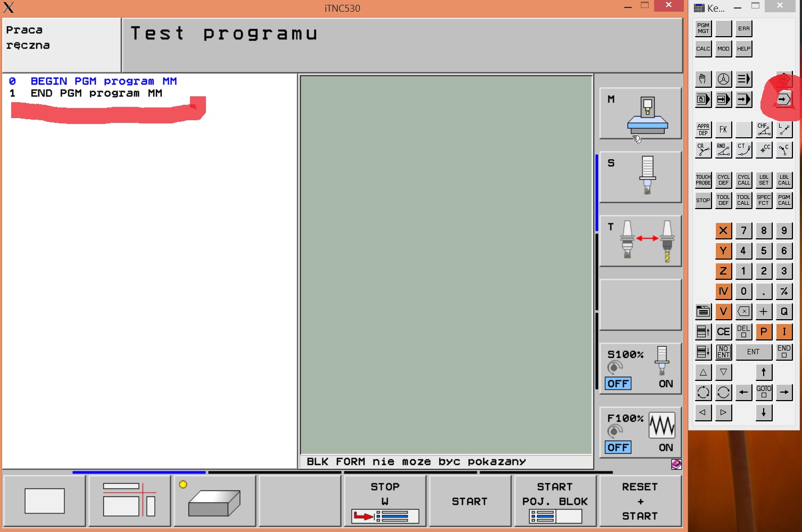Click the TOOL DEF key
This screenshot has height=532, width=802.
723,200
